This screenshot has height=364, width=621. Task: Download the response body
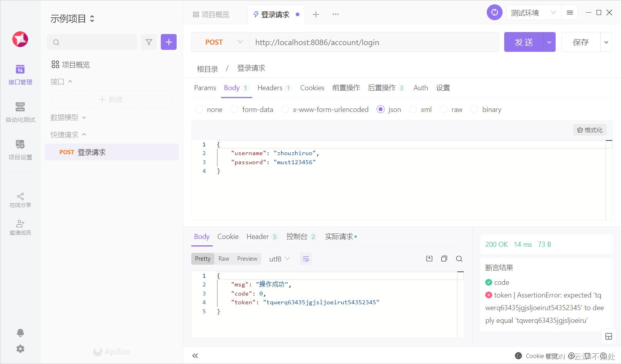click(429, 258)
